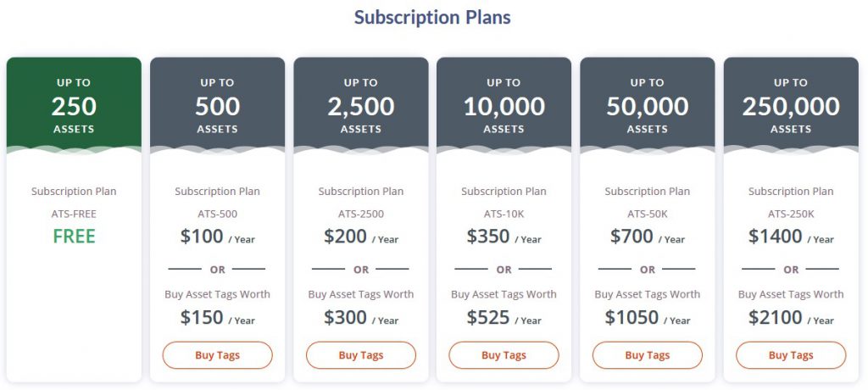Click the green FREE price label
This screenshot has height=390, width=868.
(x=74, y=237)
